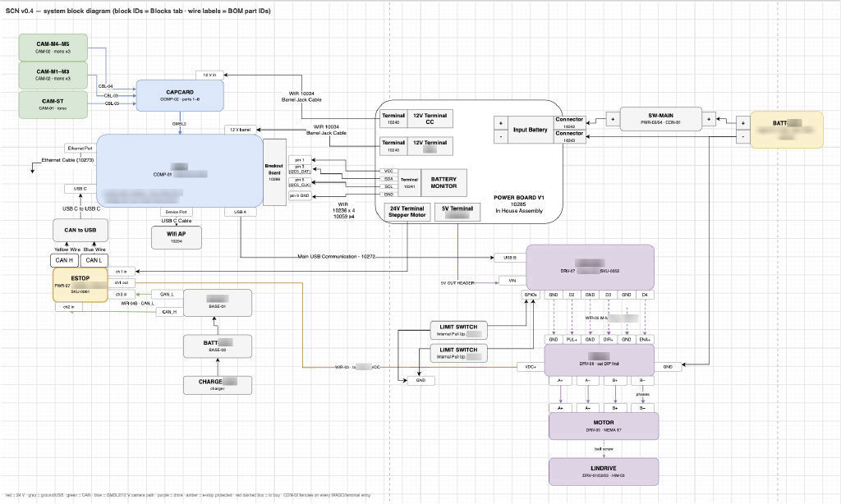841x504 pixels.
Task: Click the POWER BOARD V1 label
Action: (x=519, y=197)
